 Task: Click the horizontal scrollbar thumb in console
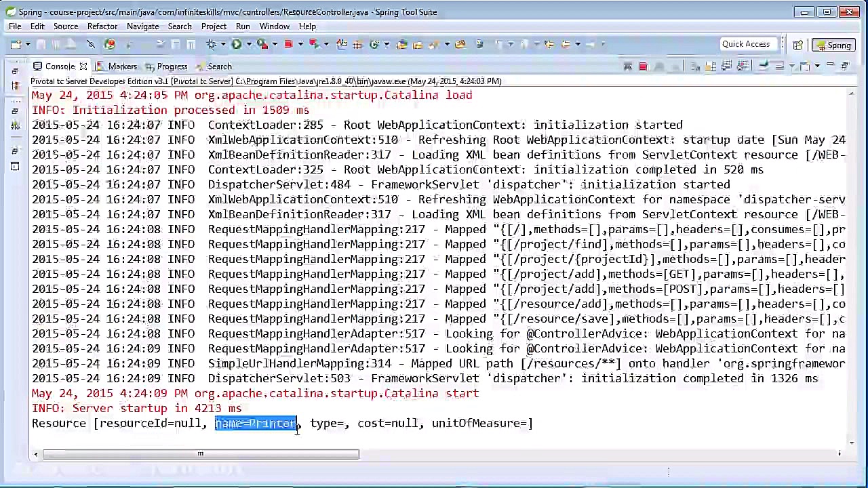coord(201,454)
